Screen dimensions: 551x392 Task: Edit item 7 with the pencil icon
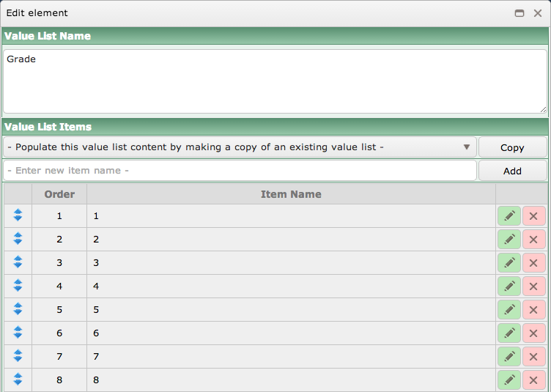pos(509,357)
